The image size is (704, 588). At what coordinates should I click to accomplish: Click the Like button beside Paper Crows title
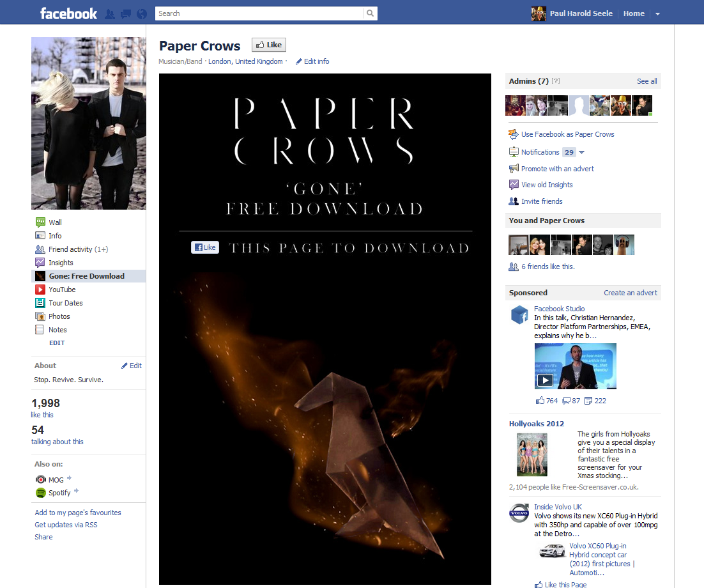coord(268,45)
